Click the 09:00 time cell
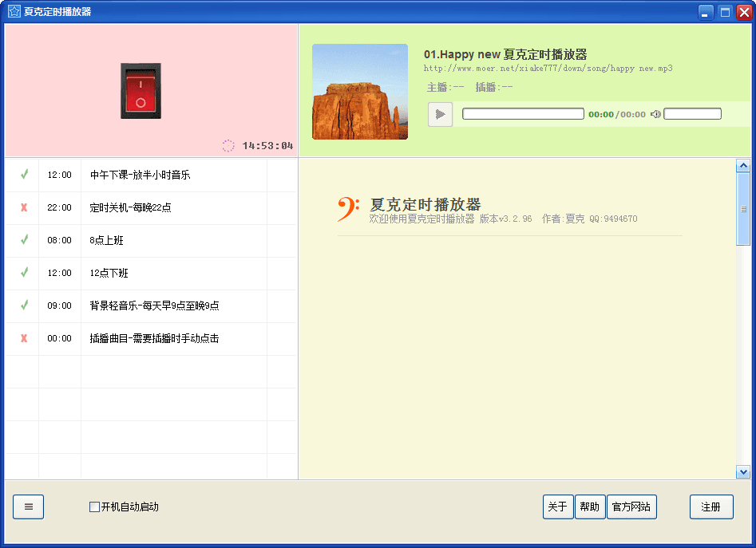The height and width of the screenshot is (548, 756). (x=59, y=306)
